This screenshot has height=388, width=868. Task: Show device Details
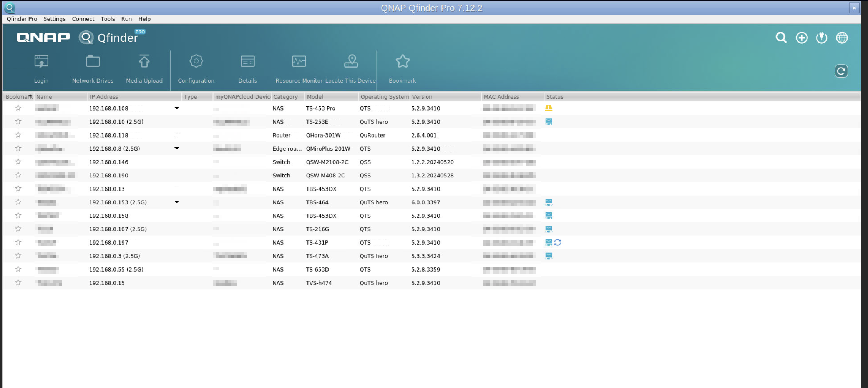(247, 69)
